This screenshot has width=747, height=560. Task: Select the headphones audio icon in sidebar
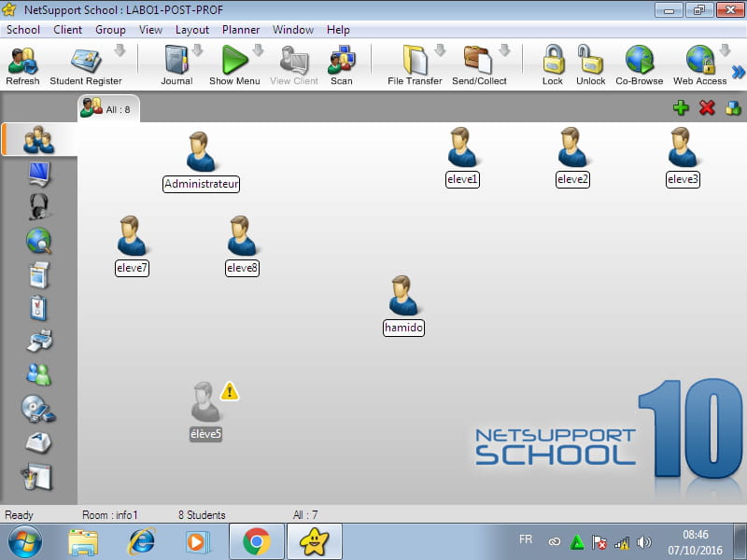coord(39,206)
